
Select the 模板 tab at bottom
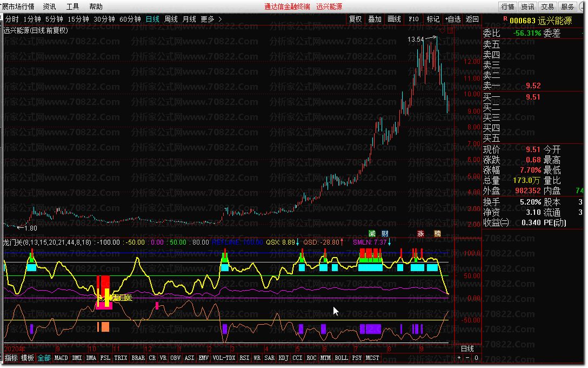[28, 358]
